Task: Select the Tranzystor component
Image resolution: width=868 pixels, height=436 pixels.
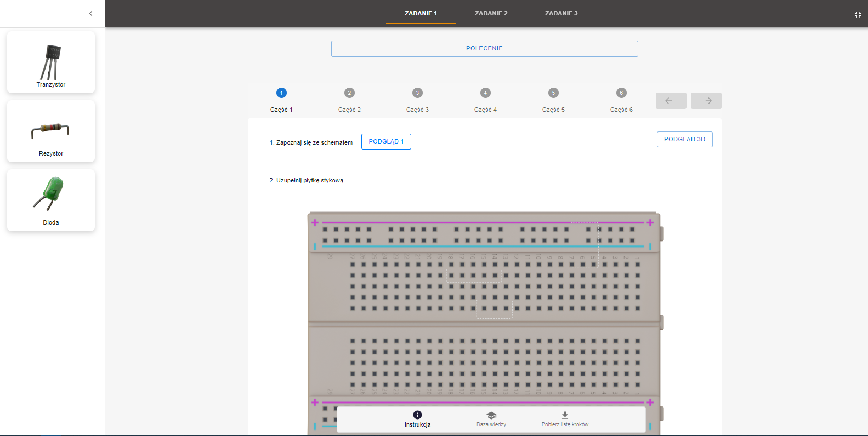Action: 51,62
